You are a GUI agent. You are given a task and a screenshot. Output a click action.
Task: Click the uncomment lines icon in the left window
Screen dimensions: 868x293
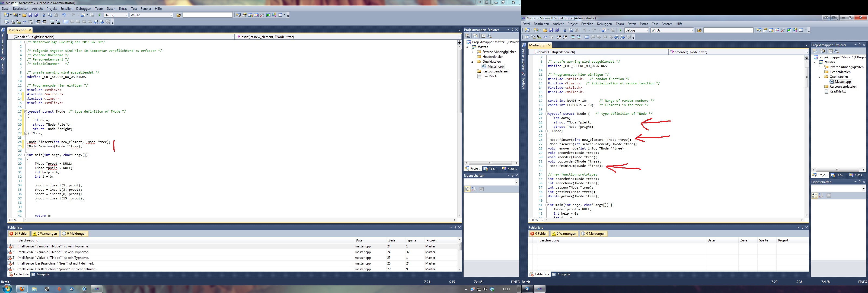(58, 22)
